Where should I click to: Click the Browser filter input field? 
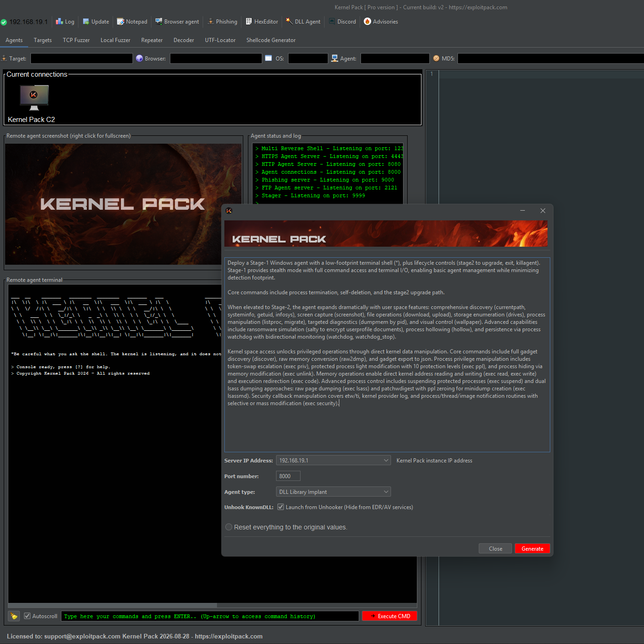(216, 58)
